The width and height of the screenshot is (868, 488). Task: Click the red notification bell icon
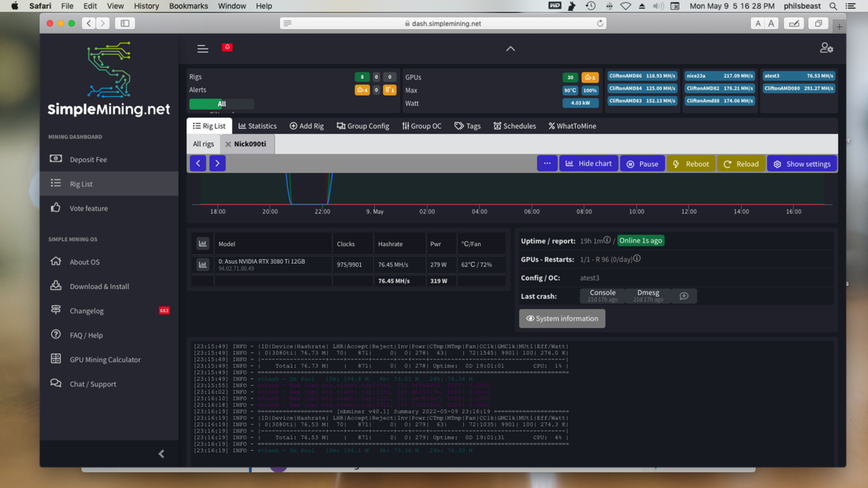227,47
